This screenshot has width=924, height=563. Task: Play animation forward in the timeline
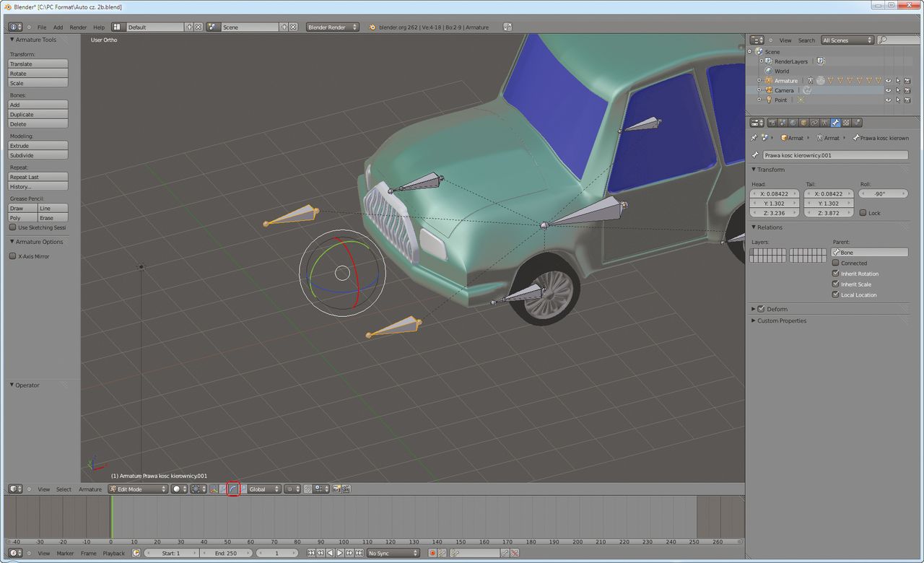339,553
